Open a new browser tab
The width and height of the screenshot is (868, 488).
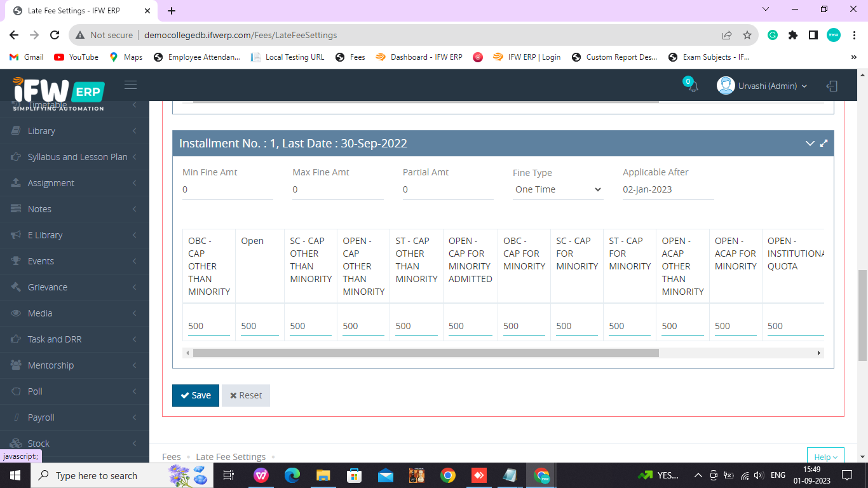172,11
